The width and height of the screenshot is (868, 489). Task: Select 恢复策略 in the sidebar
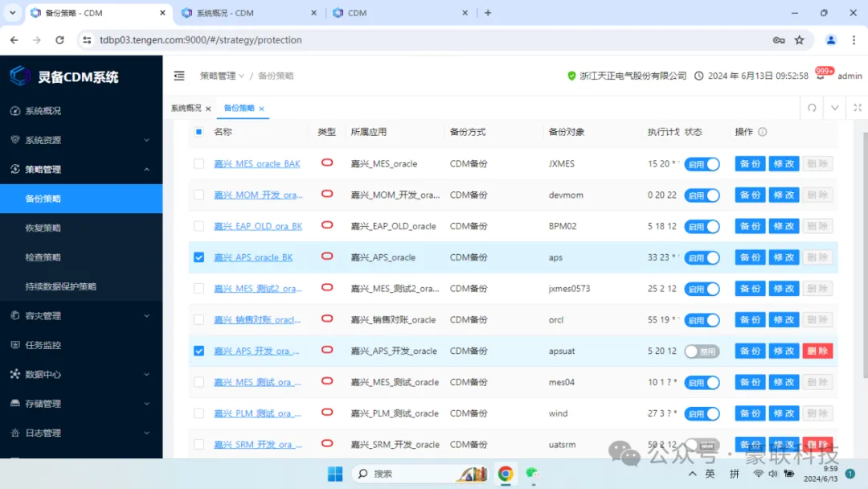tap(43, 228)
